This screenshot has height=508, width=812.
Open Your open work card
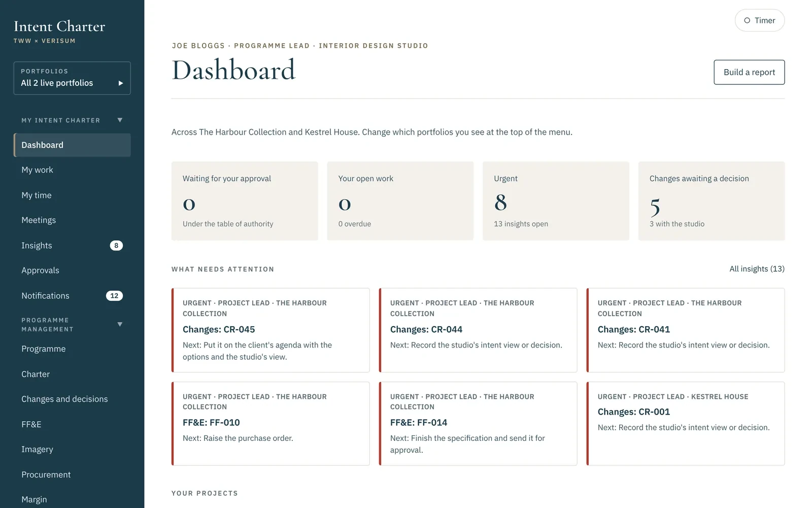400,201
